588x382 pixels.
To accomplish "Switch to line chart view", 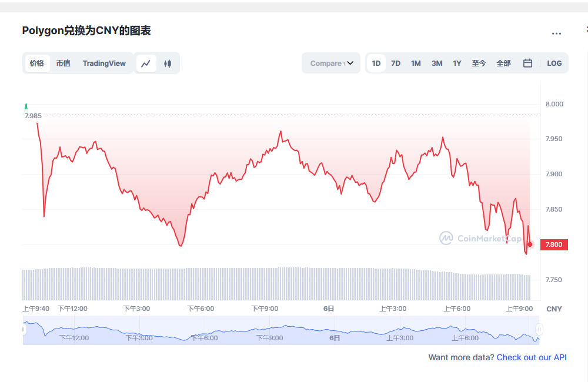I will pos(146,63).
